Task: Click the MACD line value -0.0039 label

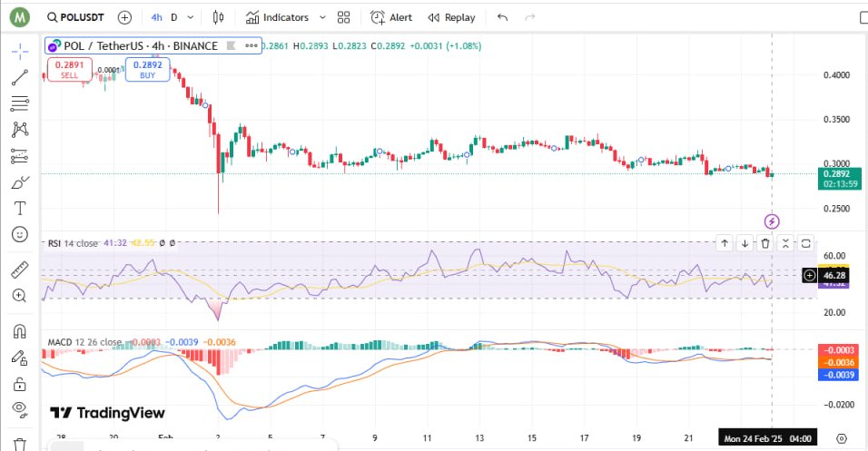Action: point(840,375)
